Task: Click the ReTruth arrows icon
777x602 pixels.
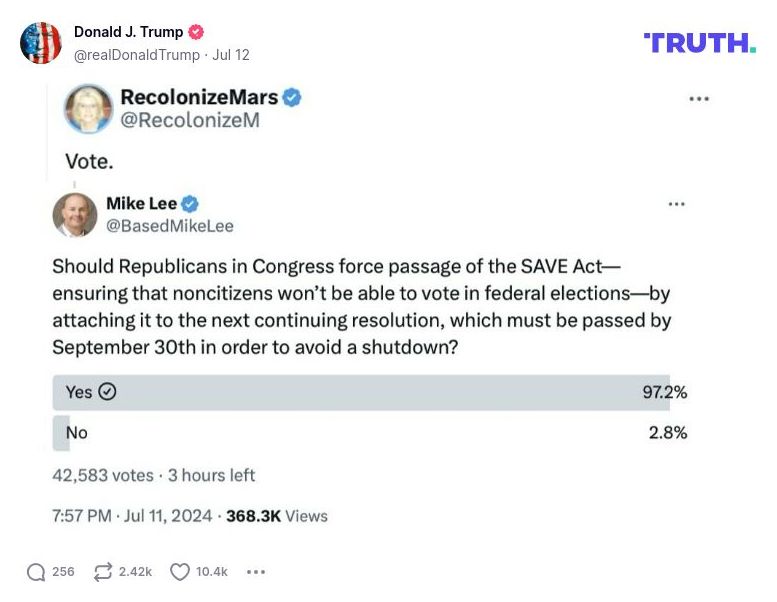Action: 103,572
